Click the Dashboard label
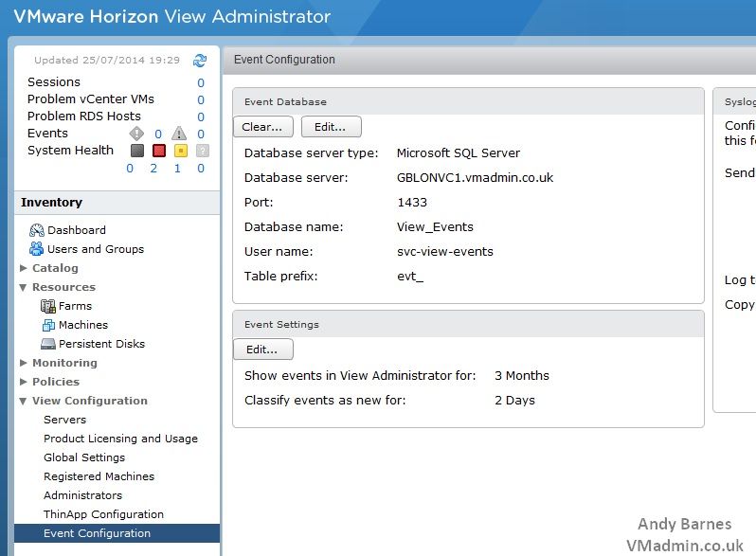 click(x=76, y=230)
